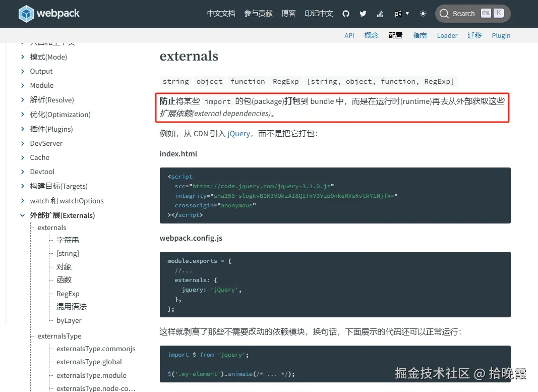Select the 字符串 tree item

point(68,240)
